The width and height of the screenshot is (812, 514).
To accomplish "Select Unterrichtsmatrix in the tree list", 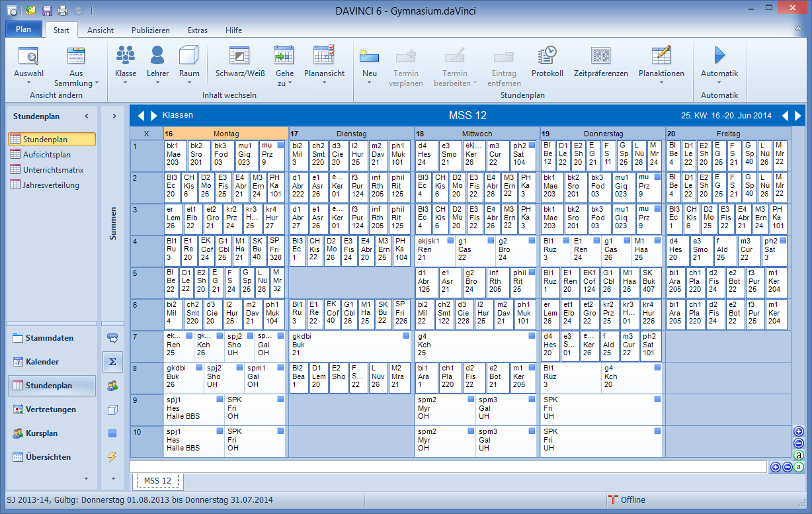I will 52,170.
